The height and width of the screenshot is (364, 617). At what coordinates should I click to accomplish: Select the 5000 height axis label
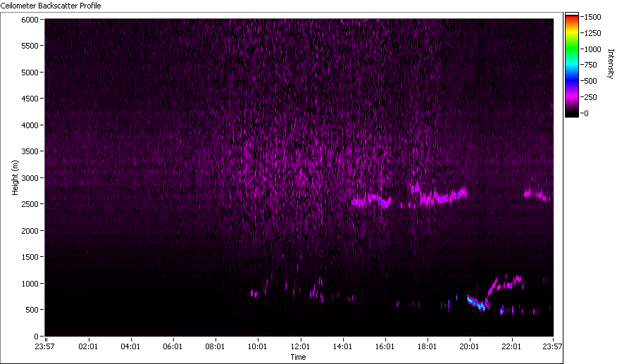point(30,73)
